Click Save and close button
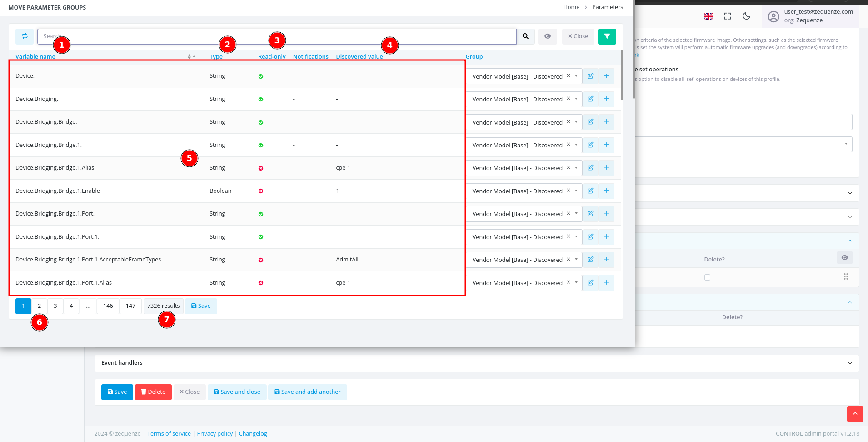The width and height of the screenshot is (868, 442). point(237,392)
